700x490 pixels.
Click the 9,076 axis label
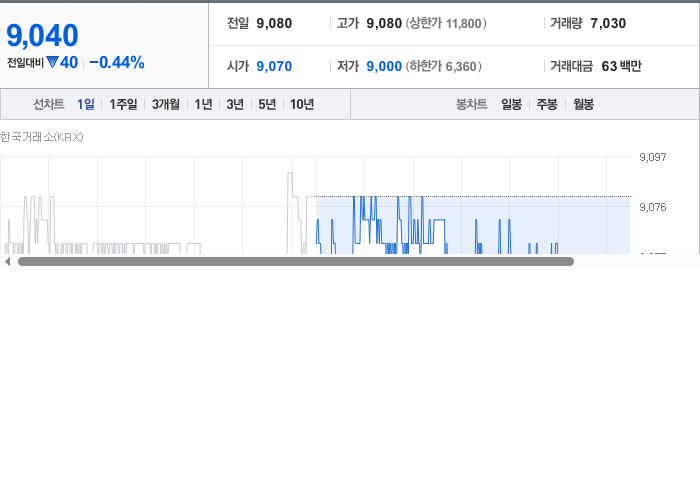tap(653, 207)
